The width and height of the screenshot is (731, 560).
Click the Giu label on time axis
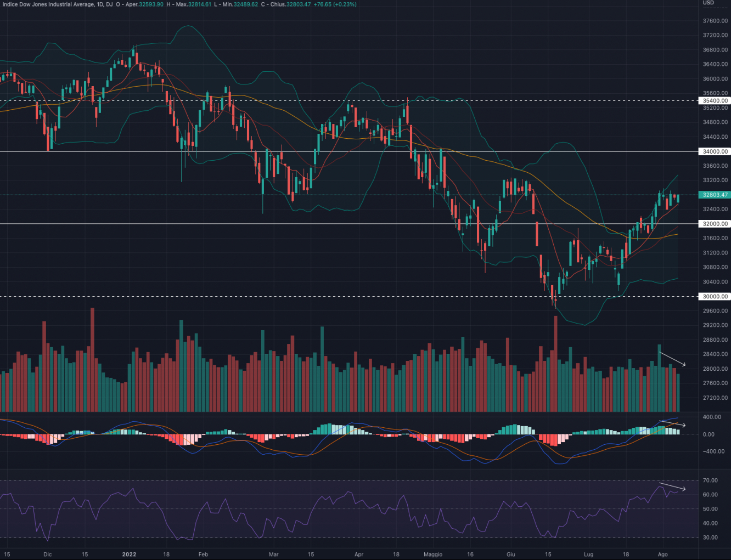click(x=511, y=555)
